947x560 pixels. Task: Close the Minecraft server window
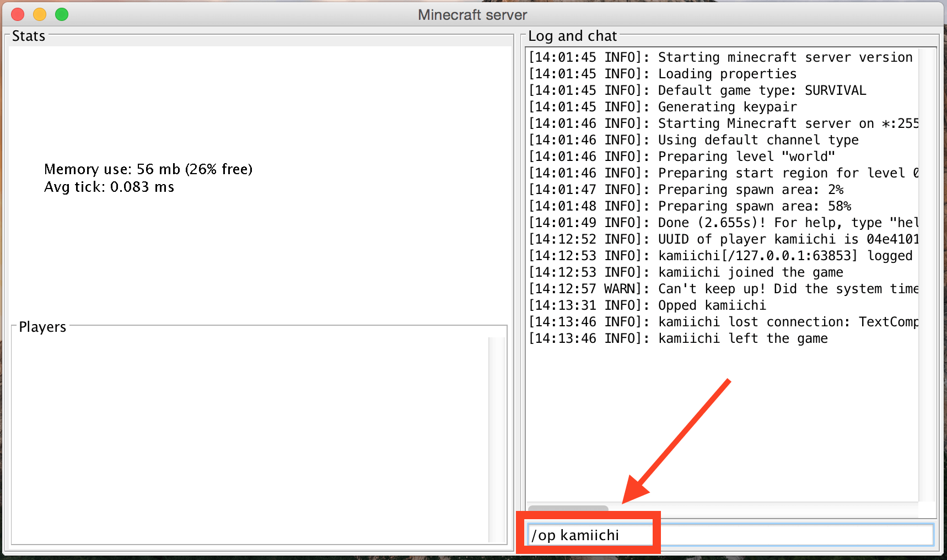coord(18,14)
